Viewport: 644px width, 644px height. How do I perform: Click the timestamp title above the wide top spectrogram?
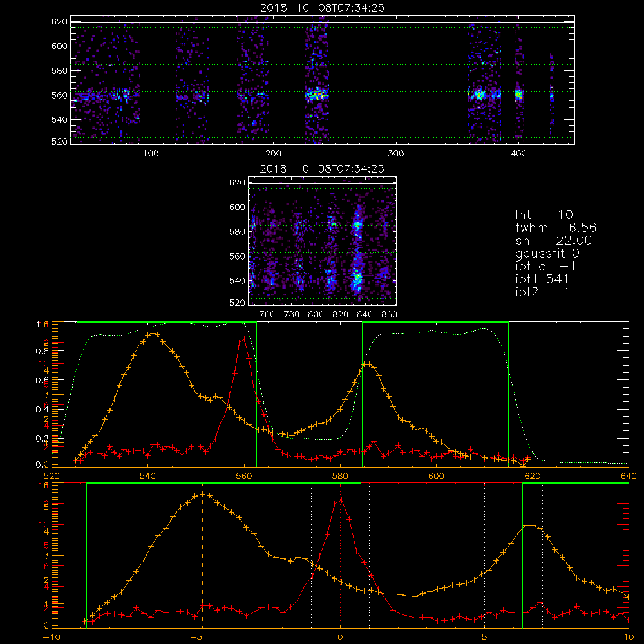pos(322,8)
